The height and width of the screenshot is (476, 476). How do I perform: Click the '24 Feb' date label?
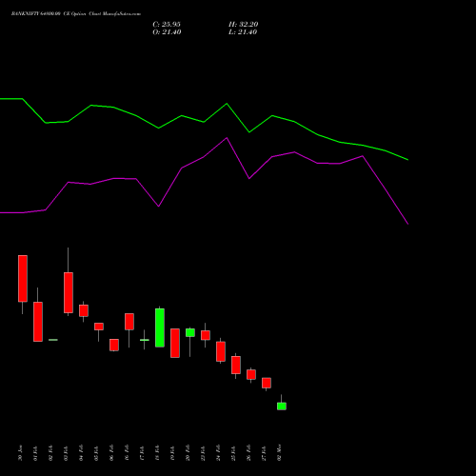coord(219,453)
